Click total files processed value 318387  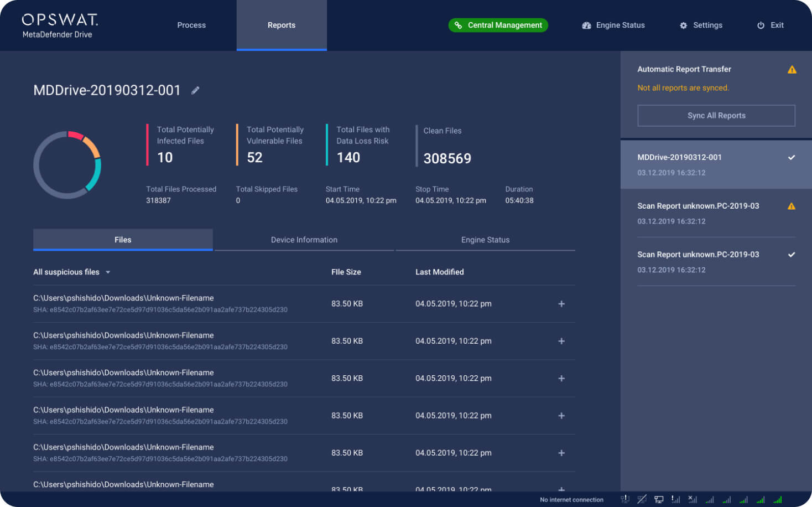tap(158, 200)
